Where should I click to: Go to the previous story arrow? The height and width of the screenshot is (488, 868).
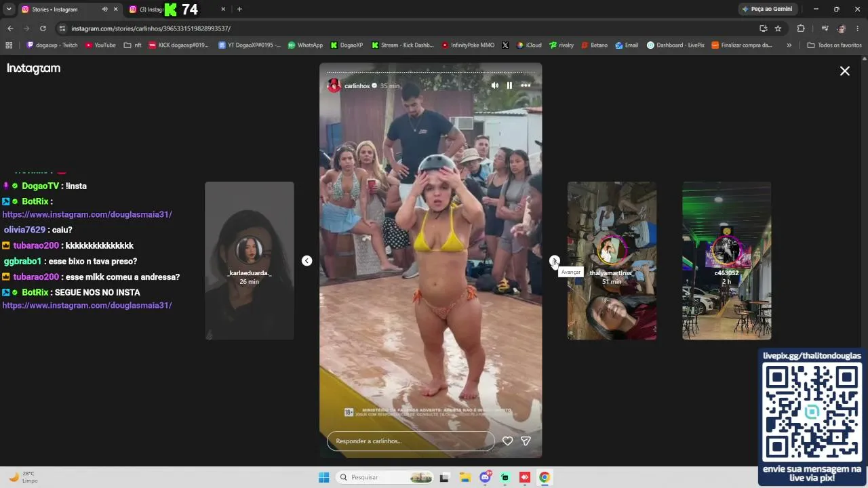(x=307, y=261)
